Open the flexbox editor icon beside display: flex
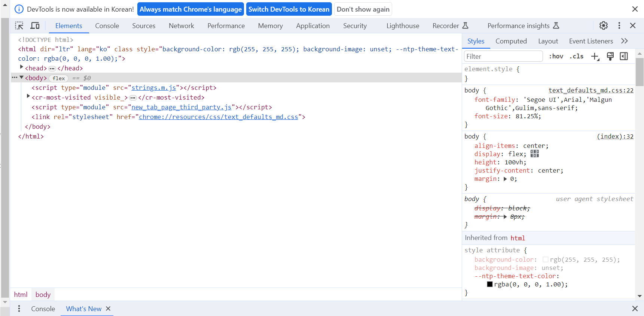The width and height of the screenshot is (644, 316). pos(535,154)
